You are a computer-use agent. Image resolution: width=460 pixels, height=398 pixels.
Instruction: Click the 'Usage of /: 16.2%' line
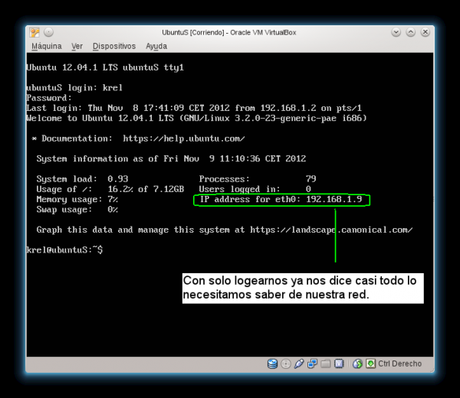click(x=110, y=189)
